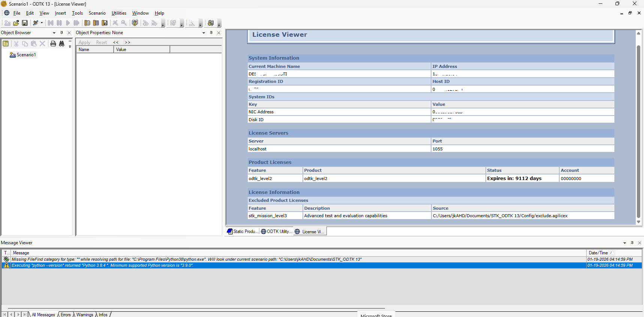Open the Help menu

click(159, 13)
